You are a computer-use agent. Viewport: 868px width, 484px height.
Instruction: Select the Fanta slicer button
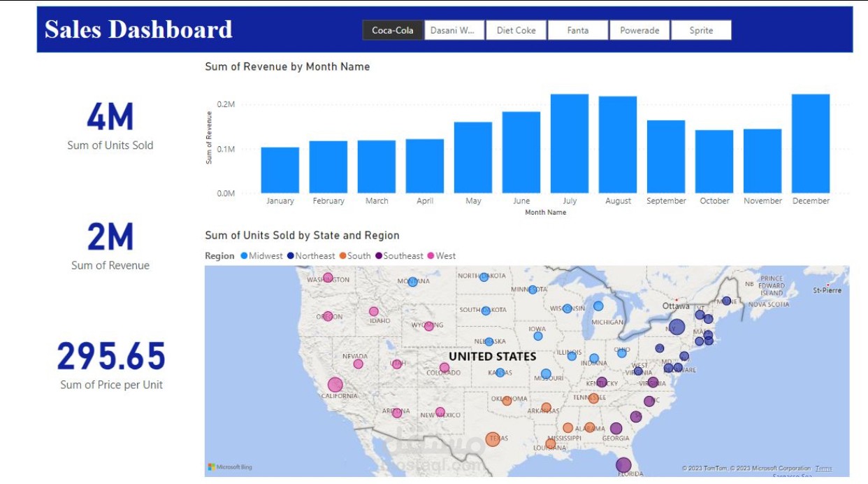577,30
